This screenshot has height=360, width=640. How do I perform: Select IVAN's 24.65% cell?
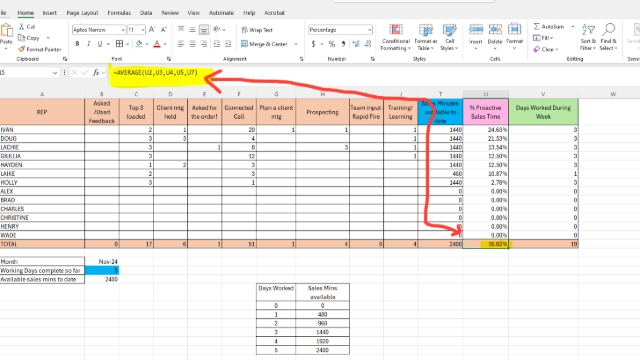pyautogui.click(x=485, y=130)
